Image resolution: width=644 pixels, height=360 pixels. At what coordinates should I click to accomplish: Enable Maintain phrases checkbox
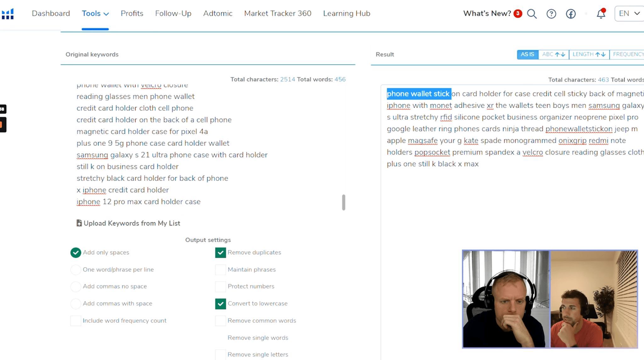pos(220,270)
